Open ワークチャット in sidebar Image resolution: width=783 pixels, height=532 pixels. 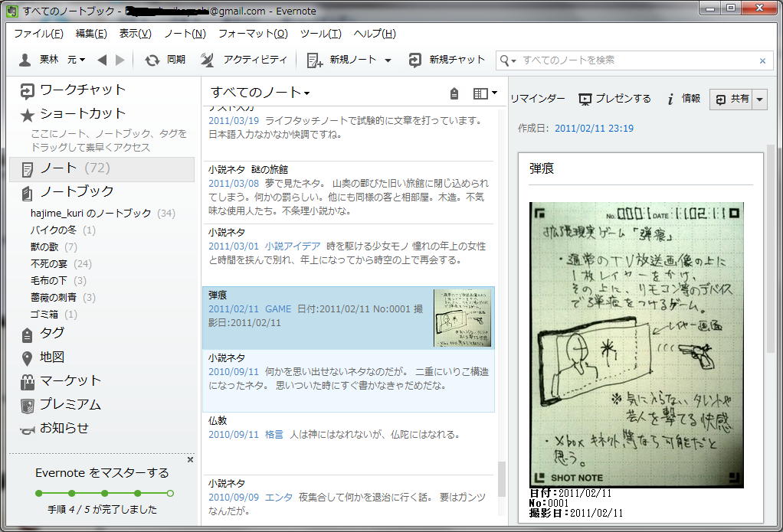tap(73, 90)
